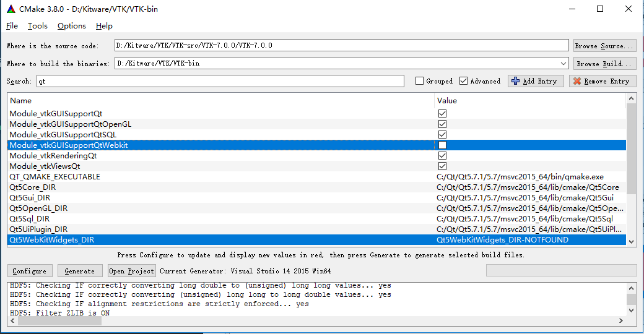Select the Qt5Core_DIR row name
Screen dimensions: 644x334
pos(32,187)
